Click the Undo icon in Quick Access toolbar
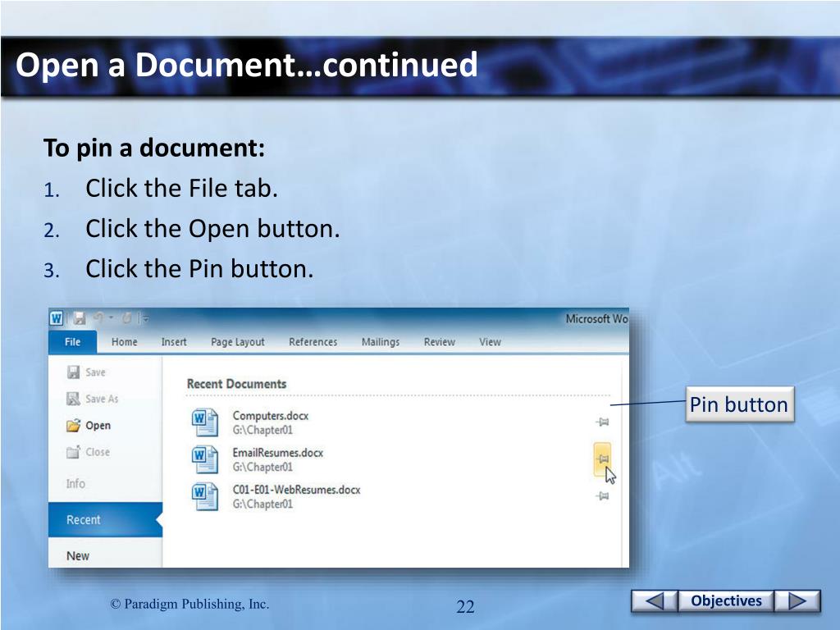 click(98, 318)
